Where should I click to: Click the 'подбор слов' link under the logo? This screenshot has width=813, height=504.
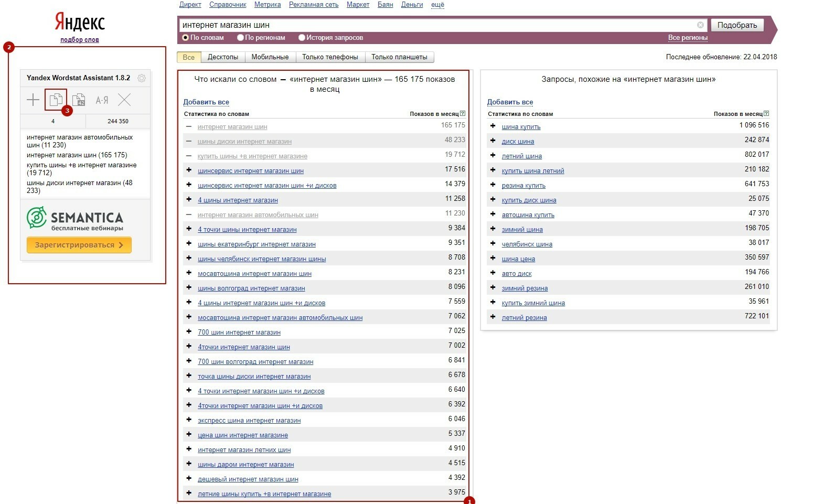click(x=80, y=40)
